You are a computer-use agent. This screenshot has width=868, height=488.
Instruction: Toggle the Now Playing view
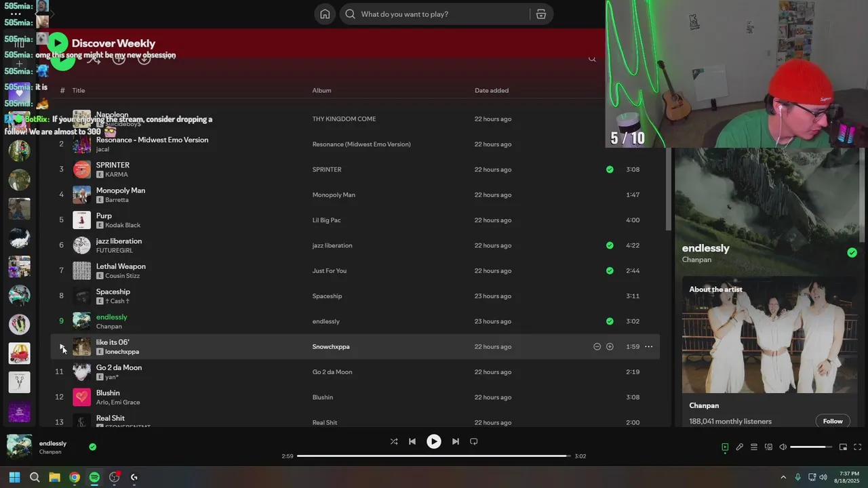coord(725,447)
